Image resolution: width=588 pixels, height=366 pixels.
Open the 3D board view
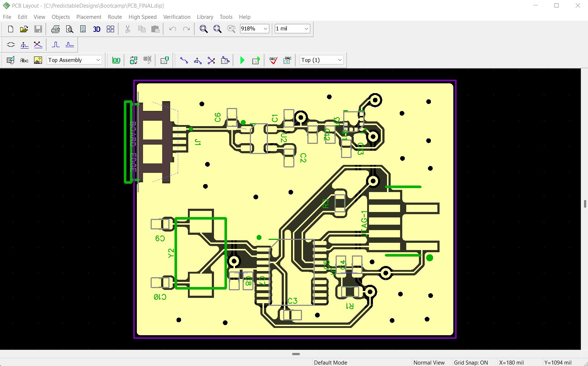click(96, 29)
